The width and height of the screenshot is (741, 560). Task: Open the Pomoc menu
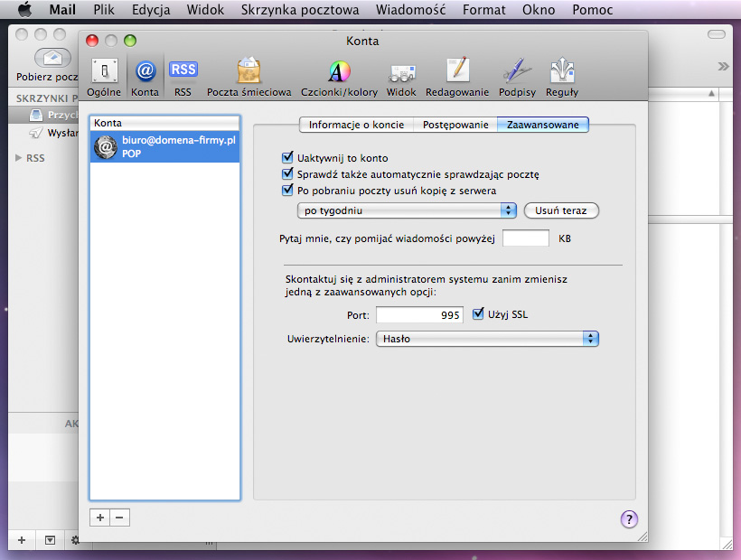[593, 9]
